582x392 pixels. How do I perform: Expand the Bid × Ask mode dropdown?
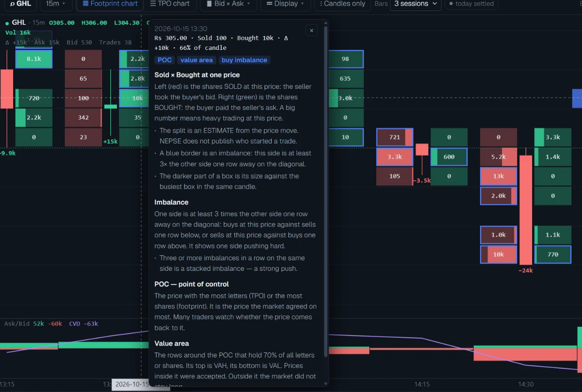[x=229, y=4]
